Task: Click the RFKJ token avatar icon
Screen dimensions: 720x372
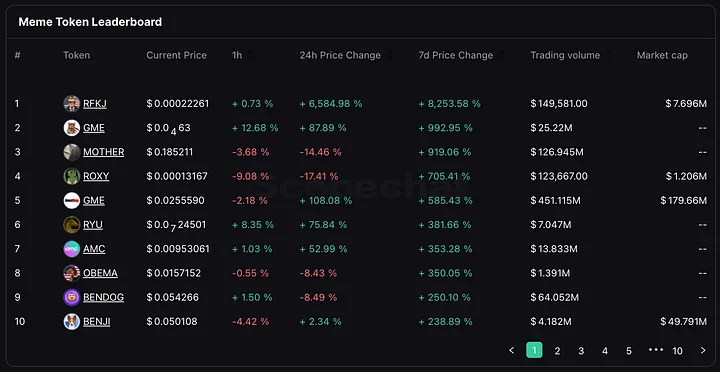Action: point(72,103)
